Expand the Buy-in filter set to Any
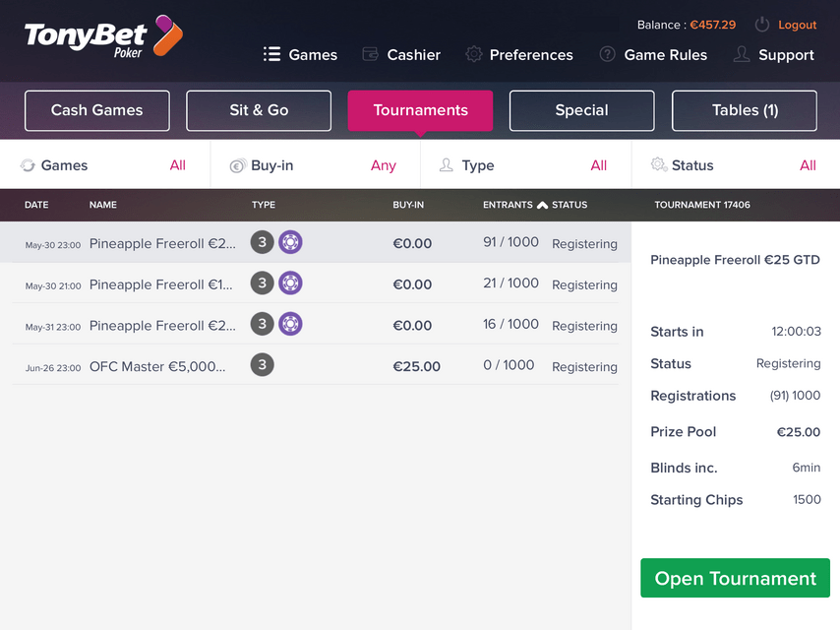Screen dimensions: 840x630 click(316, 165)
